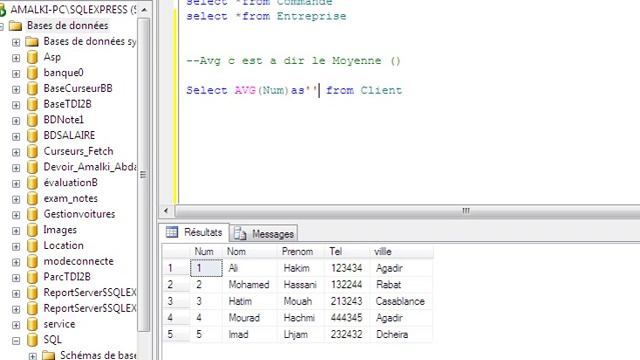Click the ParcTDI2B database icon

point(32,277)
